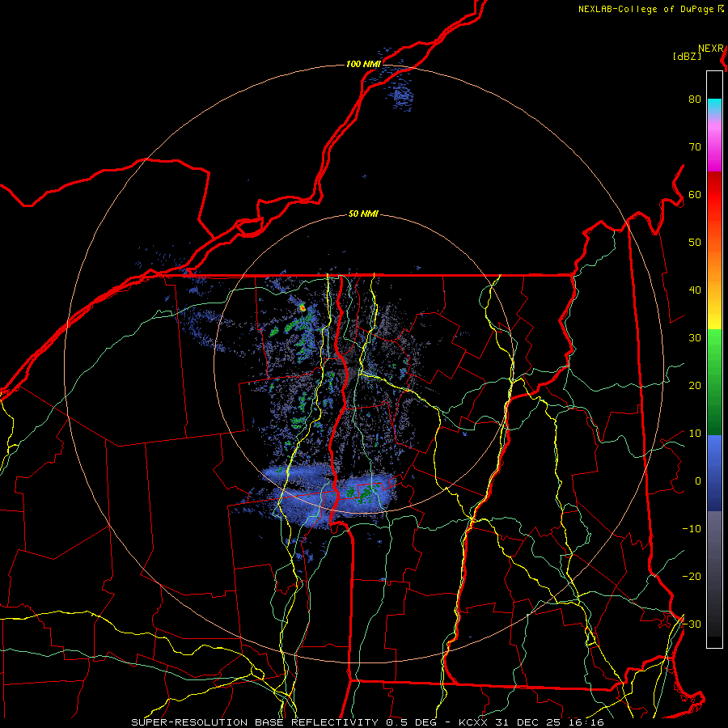
Task: Click the [dBZ] unit label
Action: coord(687,57)
